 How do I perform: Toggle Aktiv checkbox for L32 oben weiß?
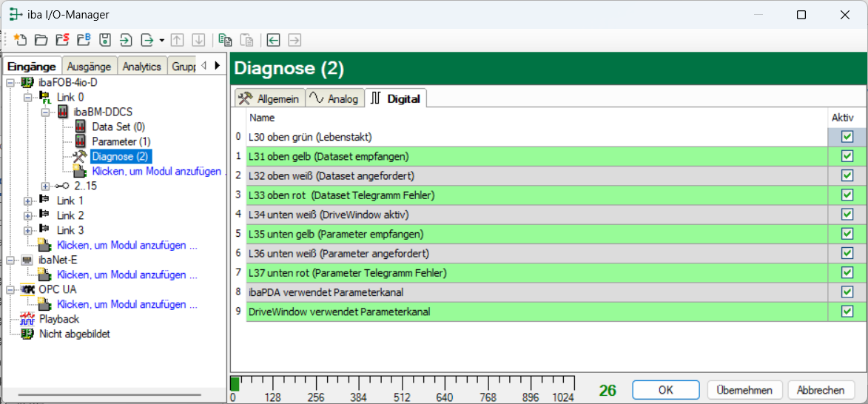click(x=847, y=175)
